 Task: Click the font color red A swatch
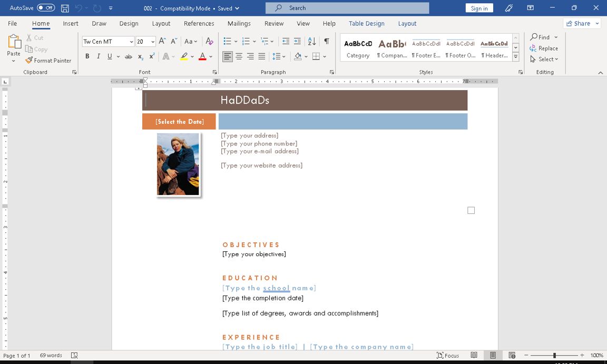(202, 56)
